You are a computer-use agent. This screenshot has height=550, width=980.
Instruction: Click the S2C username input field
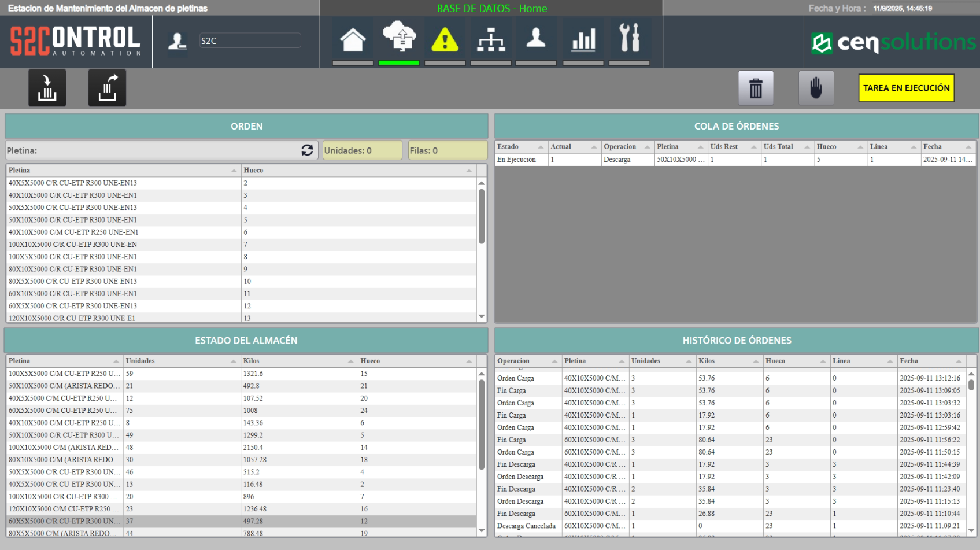pyautogui.click(x=249, y=40)
